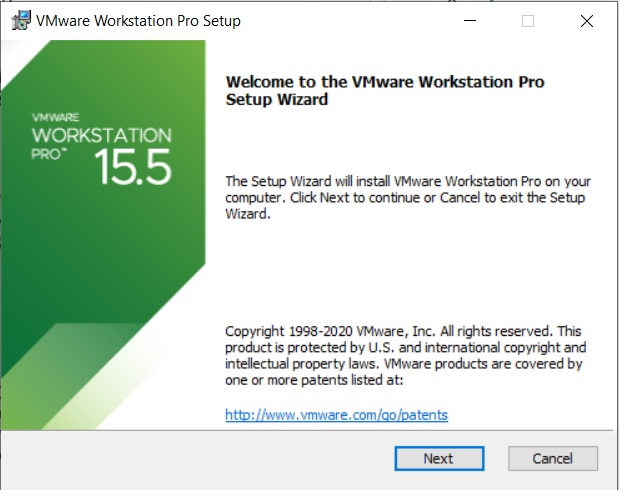Close the VMware Workstation Pro Setup window

[586, 20]
